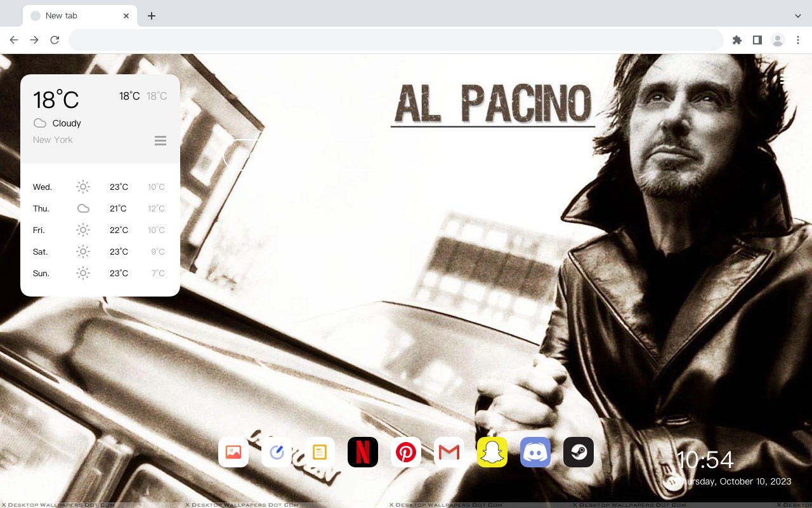Screen dimensions: 812x508
Task: Open the yellow notes icon
Action: click(x=320, y=452)
